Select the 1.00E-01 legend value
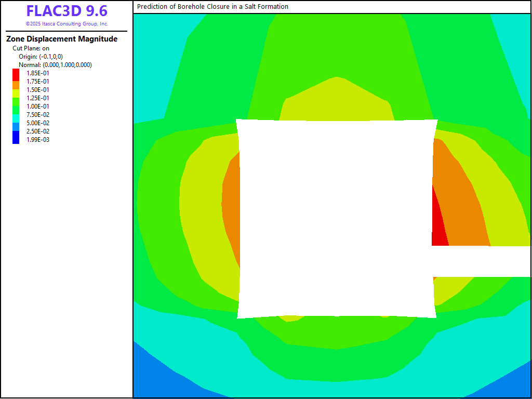This screenshot has height=399, width=532. (38, 107)
